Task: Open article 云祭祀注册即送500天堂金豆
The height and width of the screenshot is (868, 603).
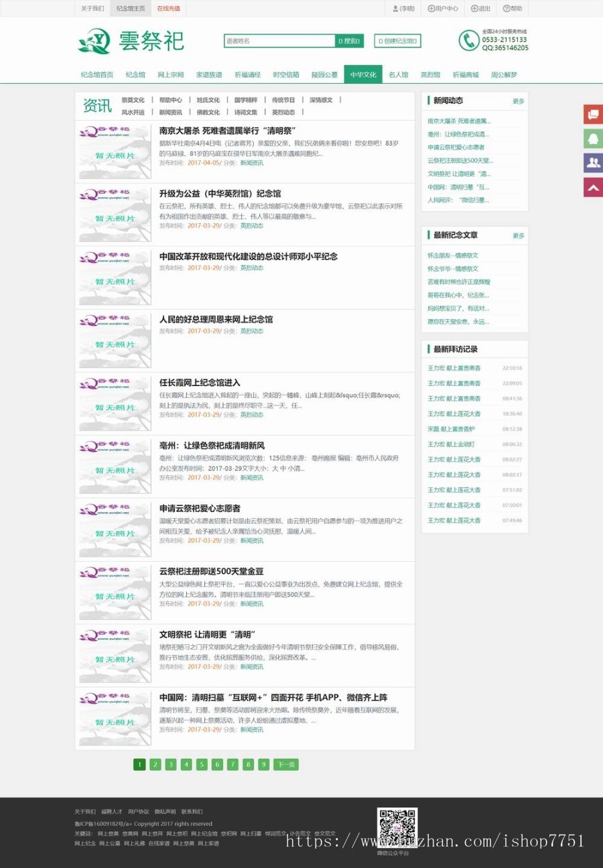Action: click(212, 572)
